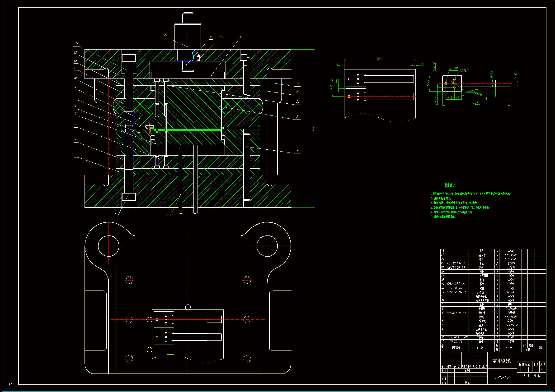Click top-left guide post circle in plan view
This screenshot has height=392, width=555.
108,246
